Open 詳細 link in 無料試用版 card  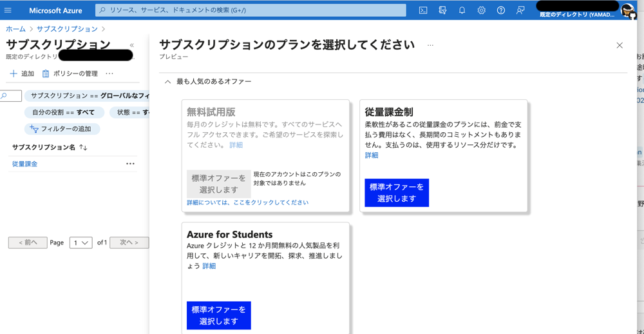[x=236, y=145]
